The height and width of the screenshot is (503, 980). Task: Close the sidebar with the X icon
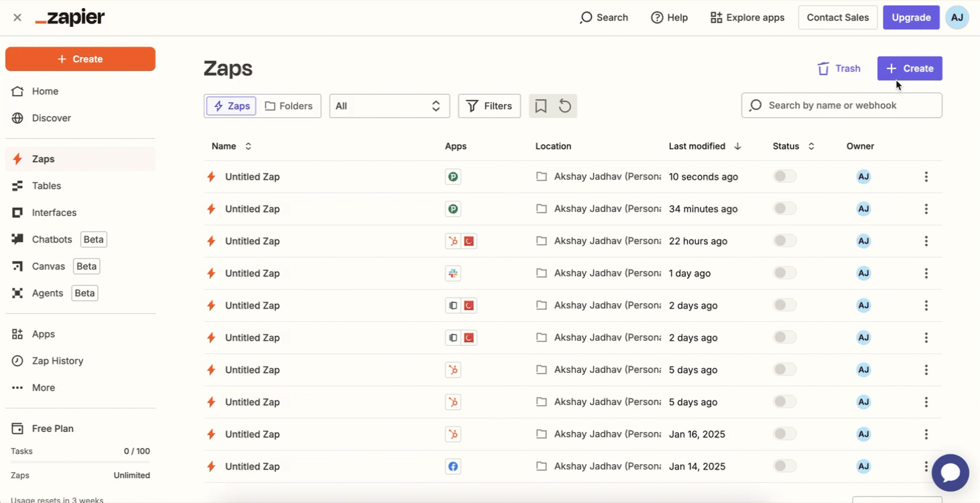(x=17, y=17)
